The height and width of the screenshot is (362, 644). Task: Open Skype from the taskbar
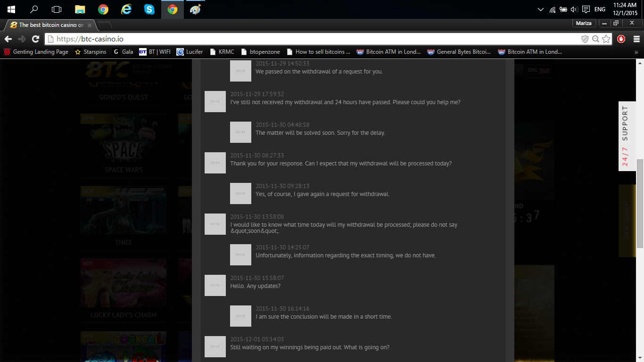tap(149, 9)
